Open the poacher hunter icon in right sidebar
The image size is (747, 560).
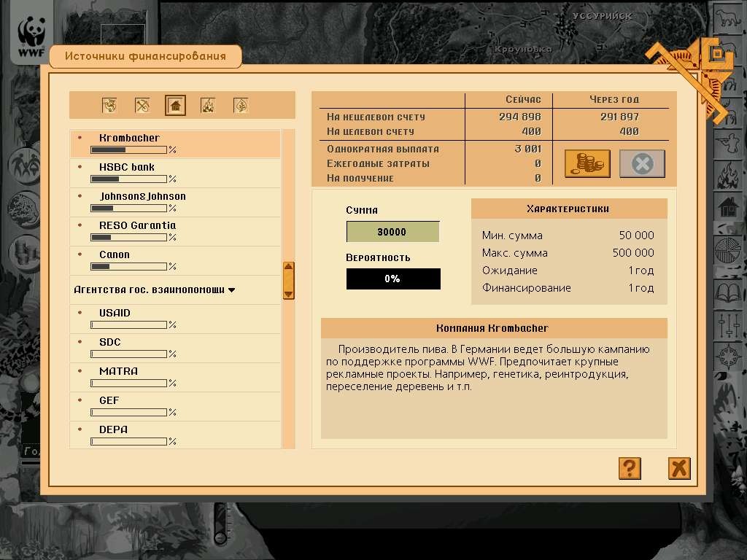point(729,144)
